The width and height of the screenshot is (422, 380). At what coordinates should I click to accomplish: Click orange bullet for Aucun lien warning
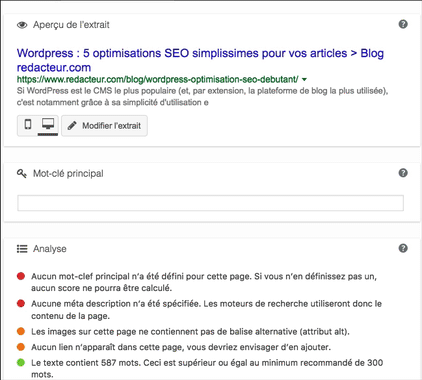coord(21,347)
